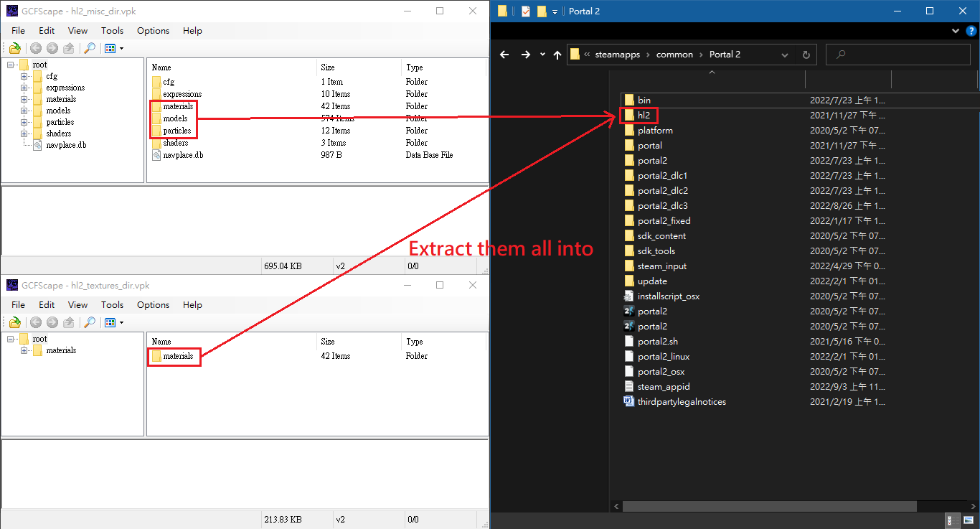Expand the shaders node in hl2_misc_dir tree

point(24,134)
